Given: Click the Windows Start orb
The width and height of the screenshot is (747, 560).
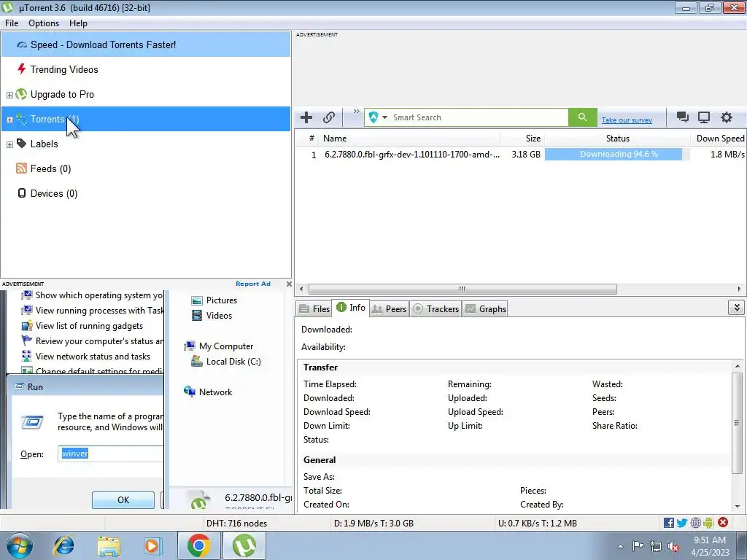Looking at the screenshot, I should tap(20, 545).
